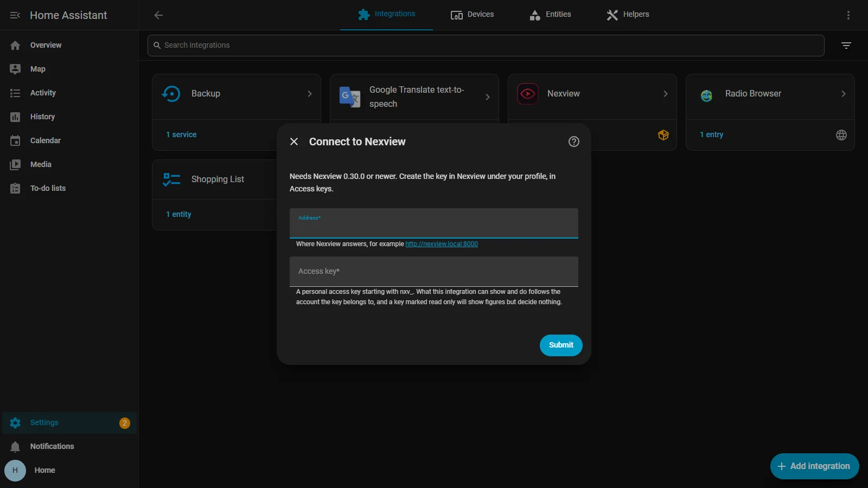
Task: Click the Nexview eye logo icon
Action: [528, 94]
